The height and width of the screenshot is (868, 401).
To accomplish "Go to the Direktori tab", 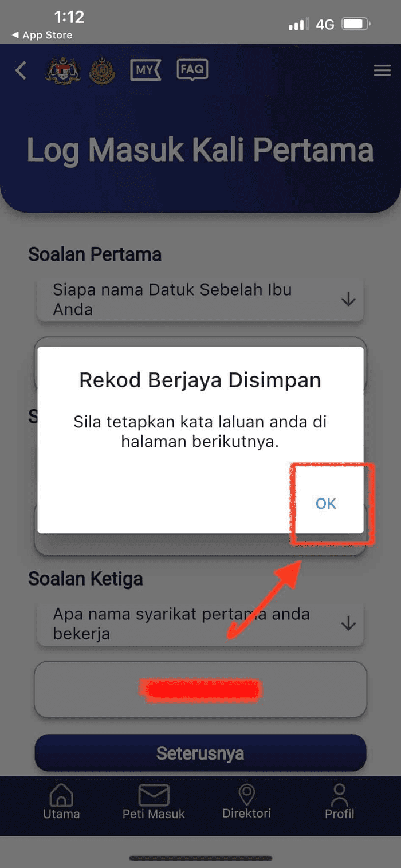I will (x=246, y=801).
